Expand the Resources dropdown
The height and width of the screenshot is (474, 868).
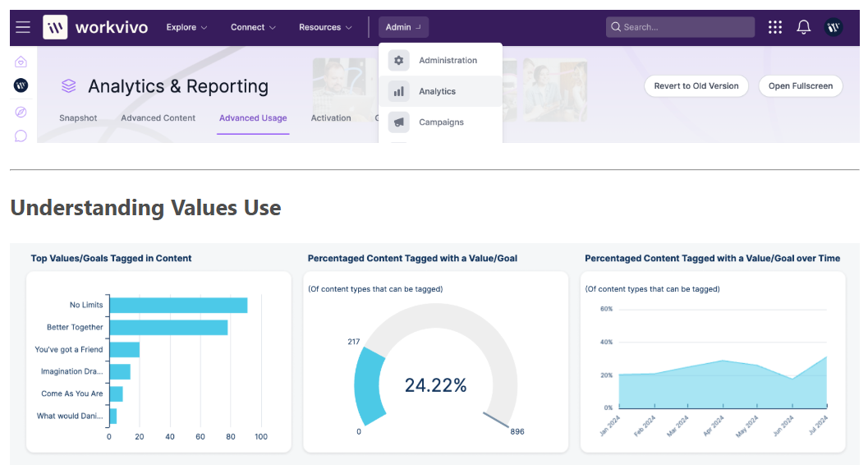[325, 26]
